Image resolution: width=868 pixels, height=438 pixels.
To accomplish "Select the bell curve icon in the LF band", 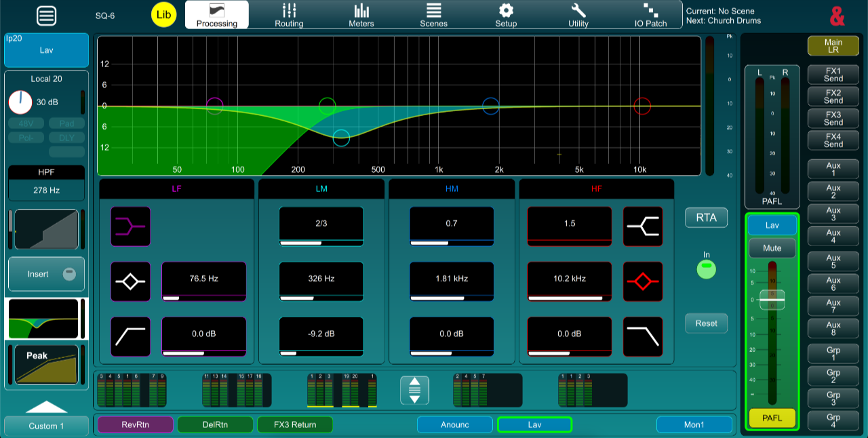I will coord(130,281).
